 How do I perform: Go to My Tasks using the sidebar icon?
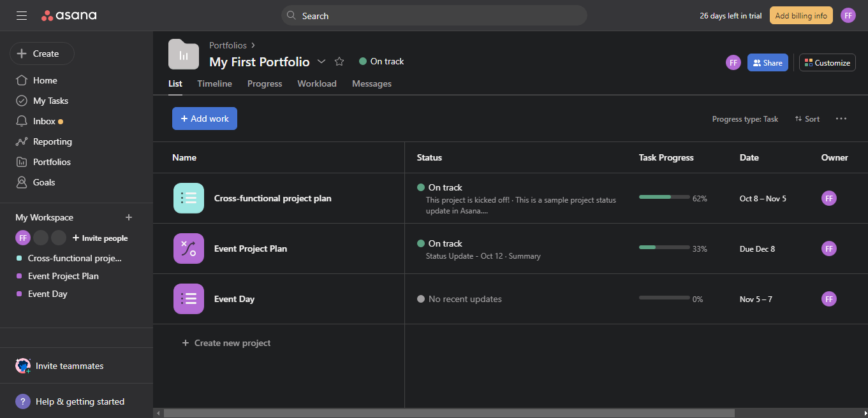50,100
